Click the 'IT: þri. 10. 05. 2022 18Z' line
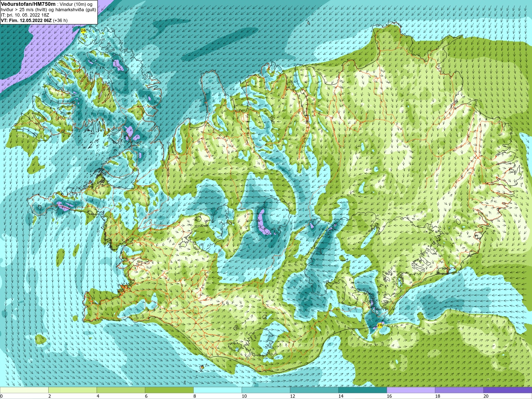Image resolution: width=532 pixels, height=399 pixels. click(25, 15)
